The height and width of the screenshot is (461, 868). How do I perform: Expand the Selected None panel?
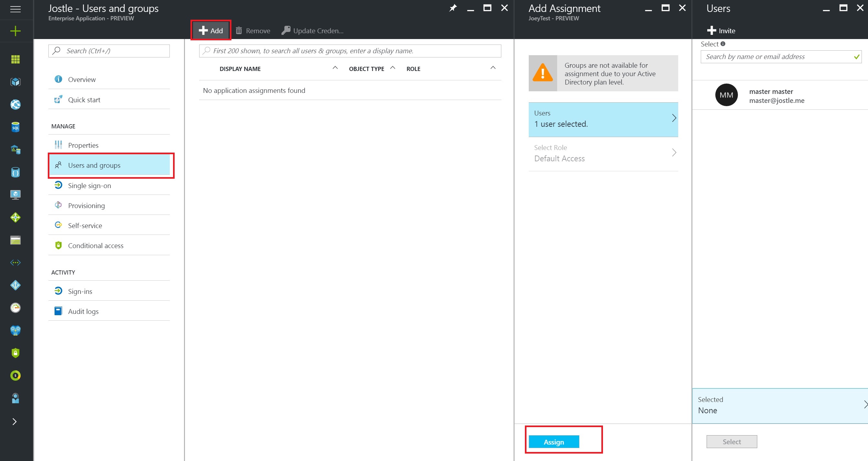(x=780, y=406)
